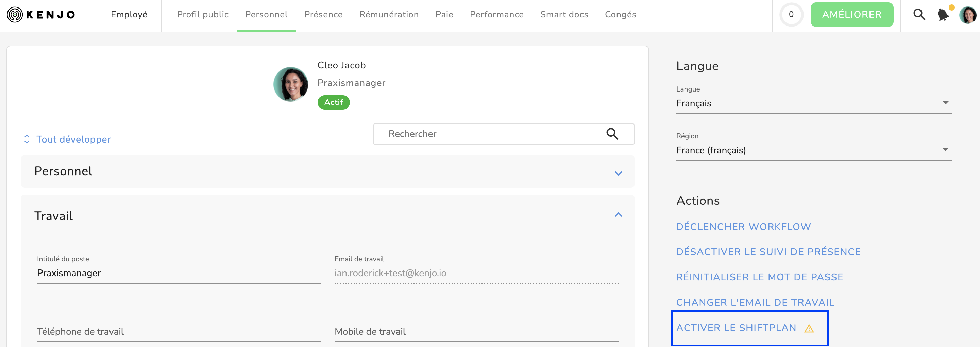The height and width of the screenshot is (347, 980).
Task: Open the Paie tab
Action: (444, 14)
